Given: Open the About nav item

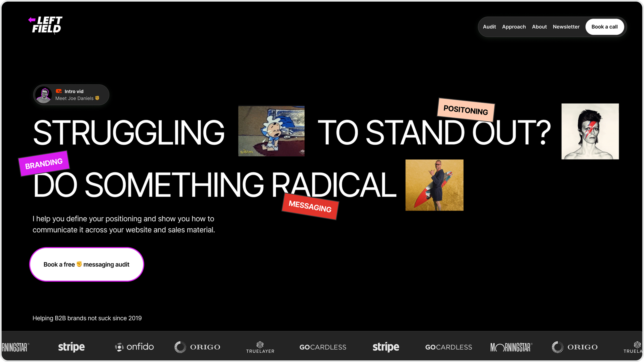Looking at the screenshot, I should [x=539, y=27].
